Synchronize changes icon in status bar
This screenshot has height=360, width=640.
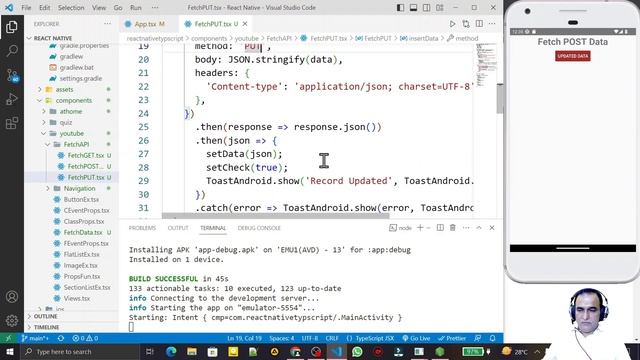(x=61, y=338)
